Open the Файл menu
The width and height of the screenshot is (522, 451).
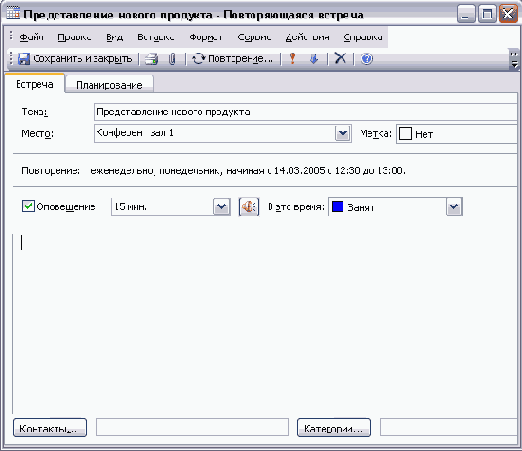click(x=31, y=37)
